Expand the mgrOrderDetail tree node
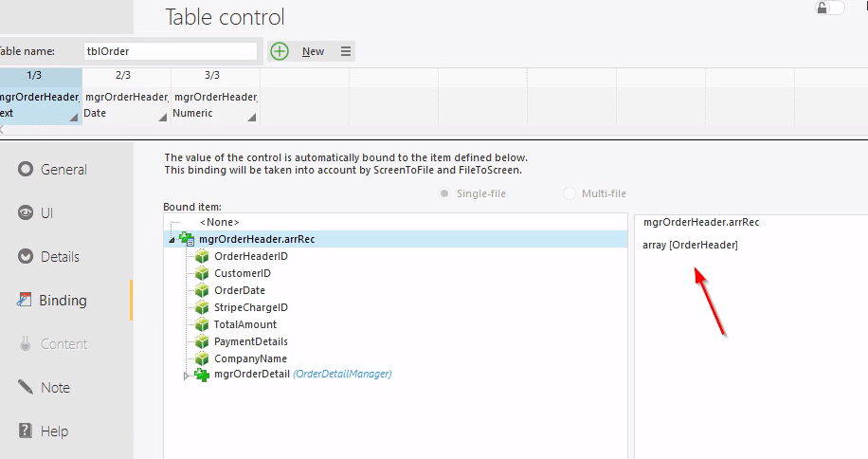 (186, 376)
